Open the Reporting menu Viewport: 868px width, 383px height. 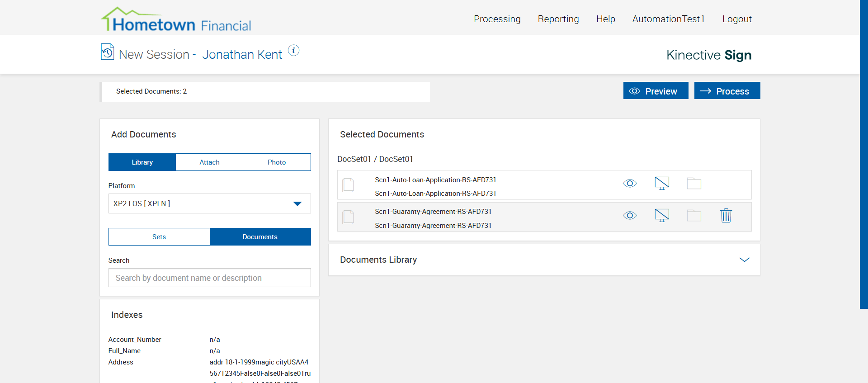pyautogui.click(x=558, y=19)
